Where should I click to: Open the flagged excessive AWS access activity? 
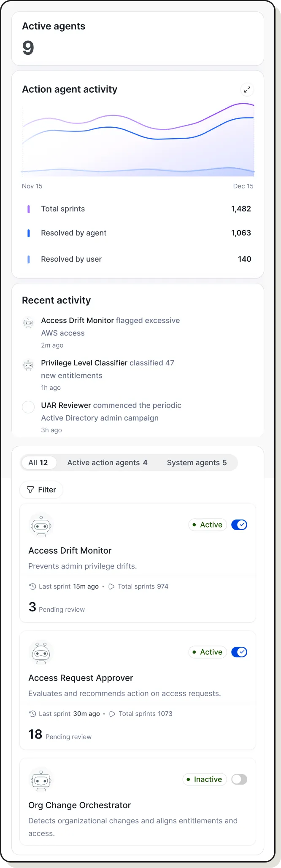coord(111,327)
